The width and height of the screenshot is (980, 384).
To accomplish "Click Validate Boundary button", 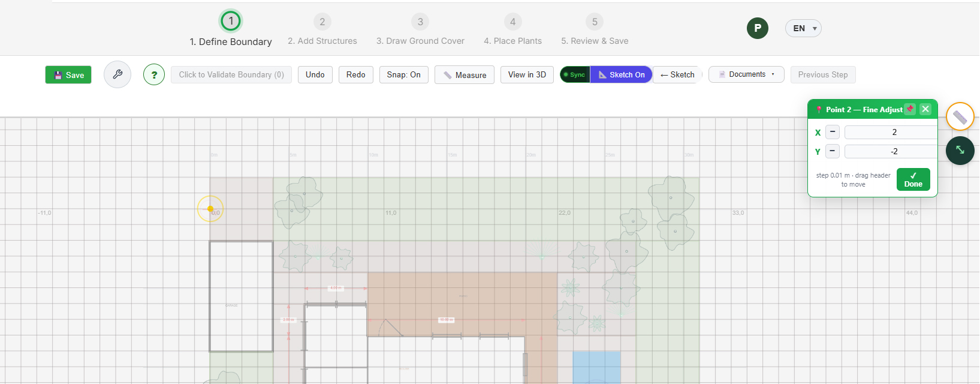I will [x=231, y=74].
